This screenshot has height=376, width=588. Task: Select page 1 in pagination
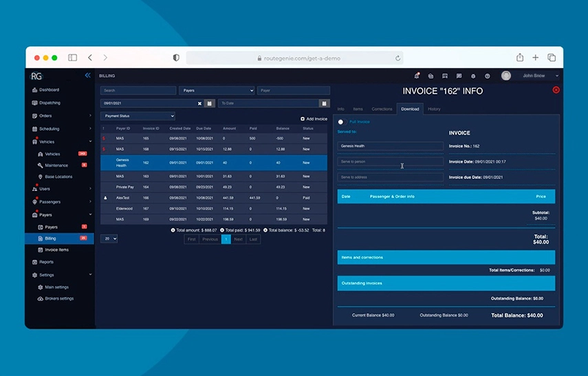226,239
